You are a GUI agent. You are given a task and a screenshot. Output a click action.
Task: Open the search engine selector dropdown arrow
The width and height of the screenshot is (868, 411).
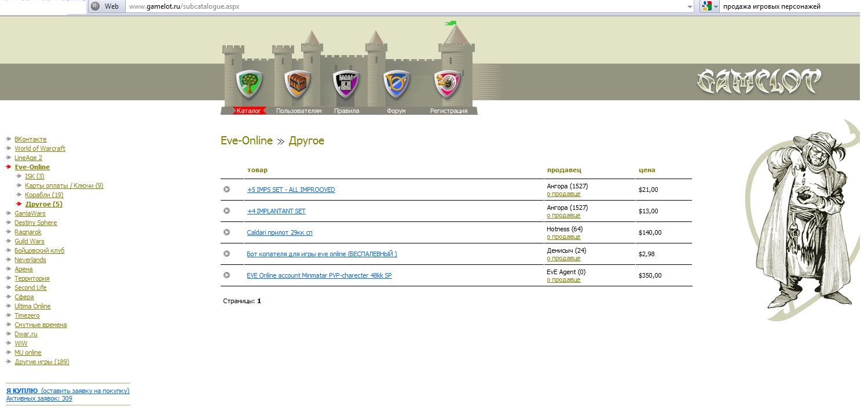716,7
